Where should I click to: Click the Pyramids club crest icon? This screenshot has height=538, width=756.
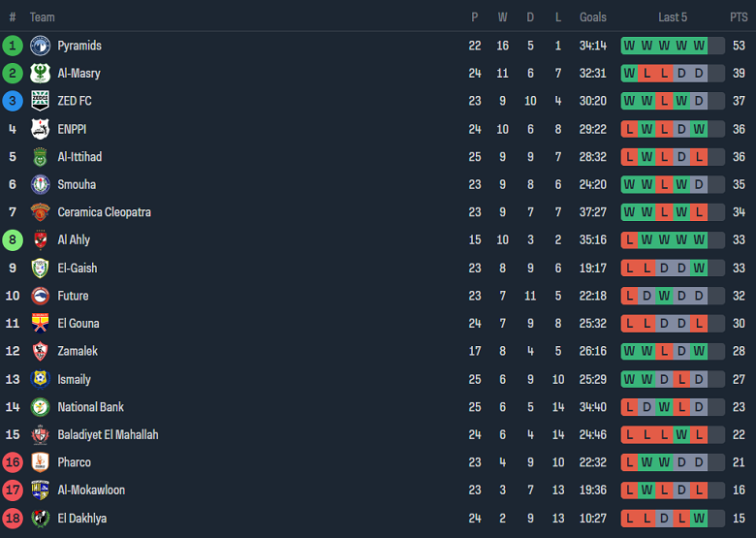[x=40, y=46]
